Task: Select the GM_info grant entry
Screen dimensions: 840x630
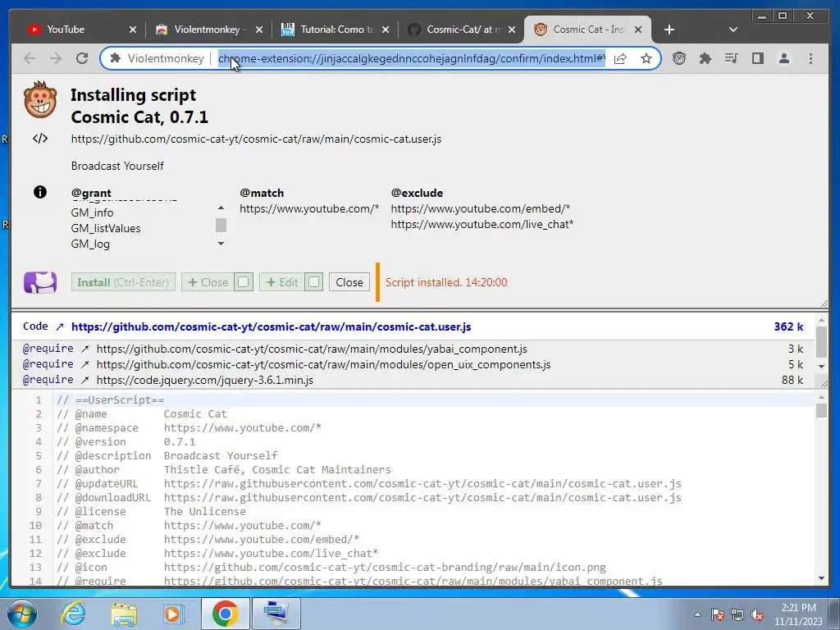Action: point(92,212)
